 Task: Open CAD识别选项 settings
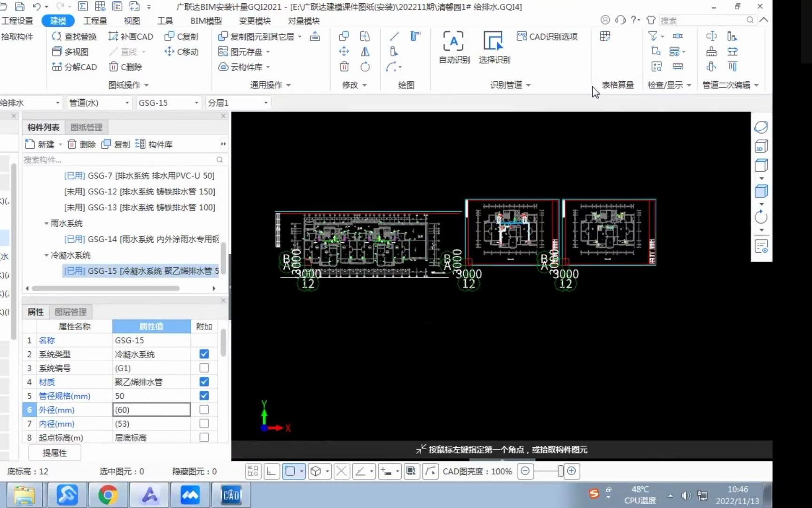(x=547, y=36)
